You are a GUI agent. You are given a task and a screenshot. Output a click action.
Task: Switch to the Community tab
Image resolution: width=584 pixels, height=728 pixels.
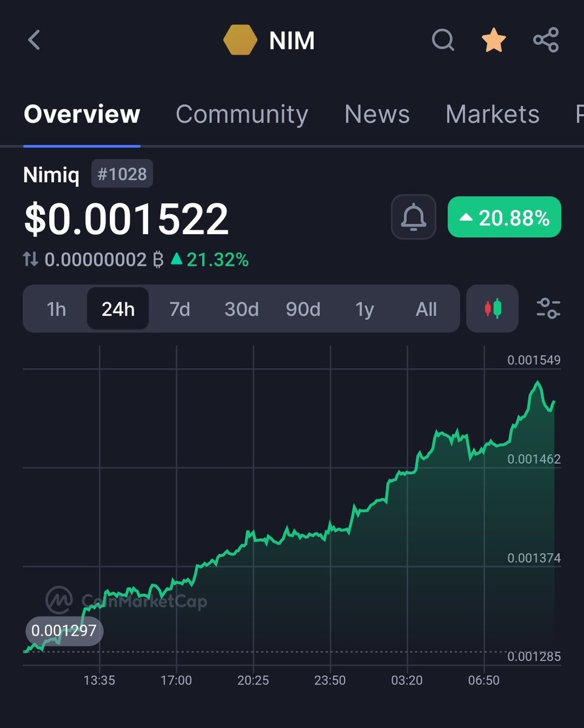coord(242,114)
